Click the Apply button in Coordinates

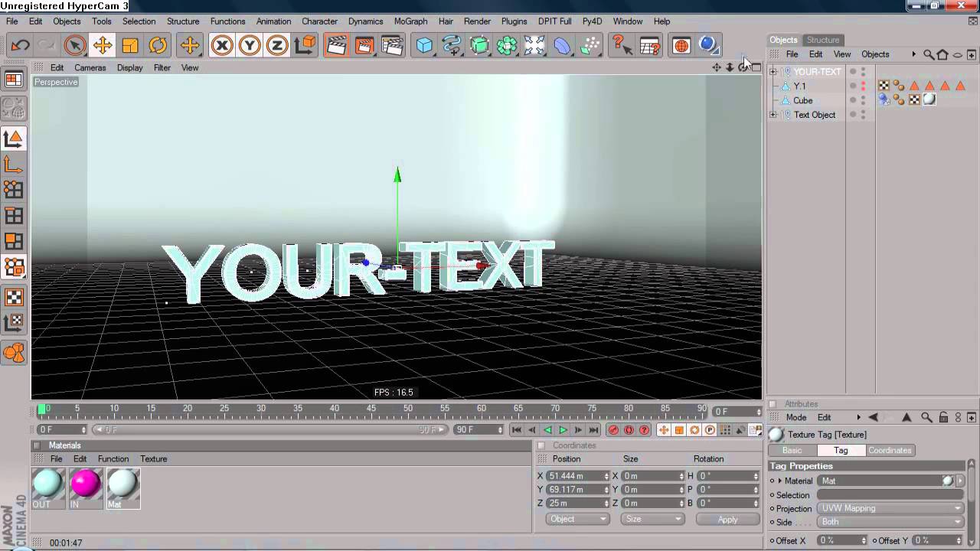(727, 519)
